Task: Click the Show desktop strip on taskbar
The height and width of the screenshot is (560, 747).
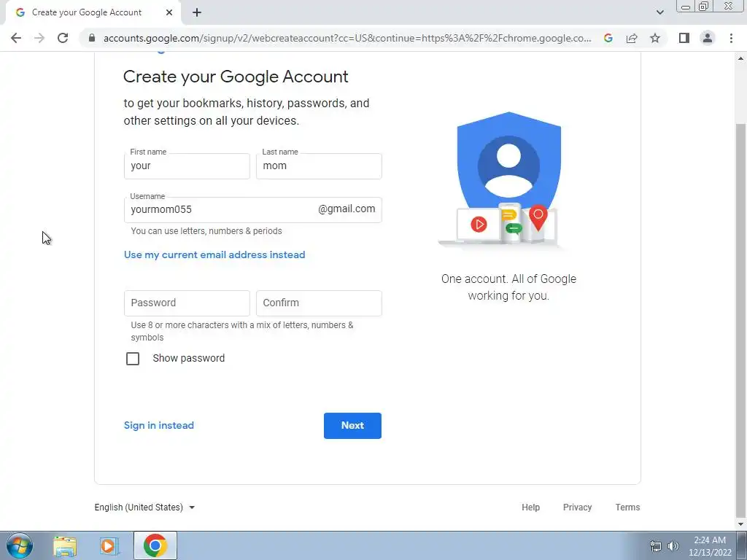Action: 741,545
